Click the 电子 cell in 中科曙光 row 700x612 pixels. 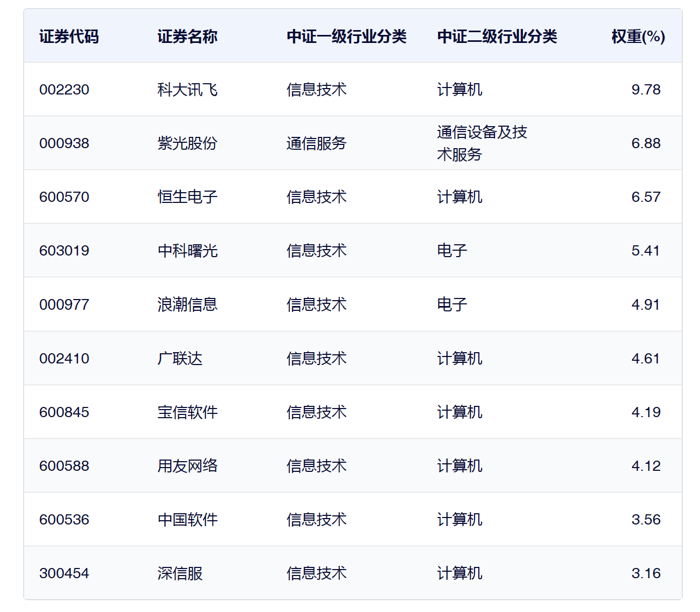pyautogui.click(x=452, y=251)
